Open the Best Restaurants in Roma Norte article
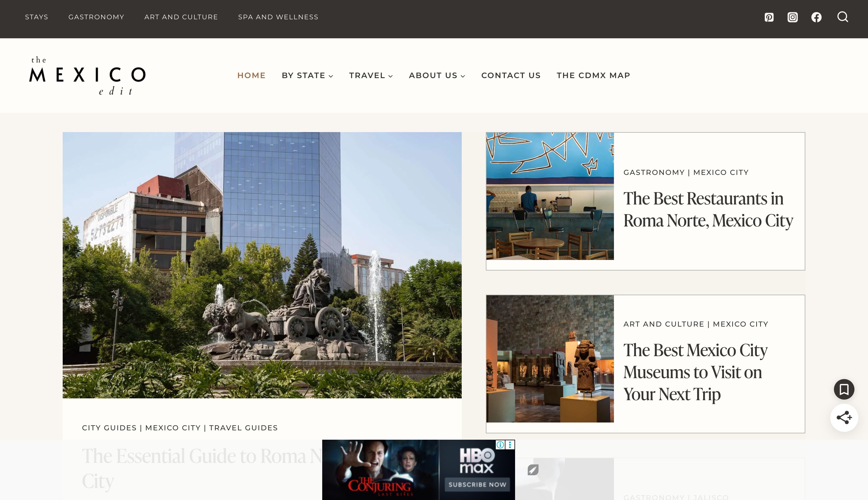Image resolution: width=868 pixels, height=500 pixels. tap(708, 209)
